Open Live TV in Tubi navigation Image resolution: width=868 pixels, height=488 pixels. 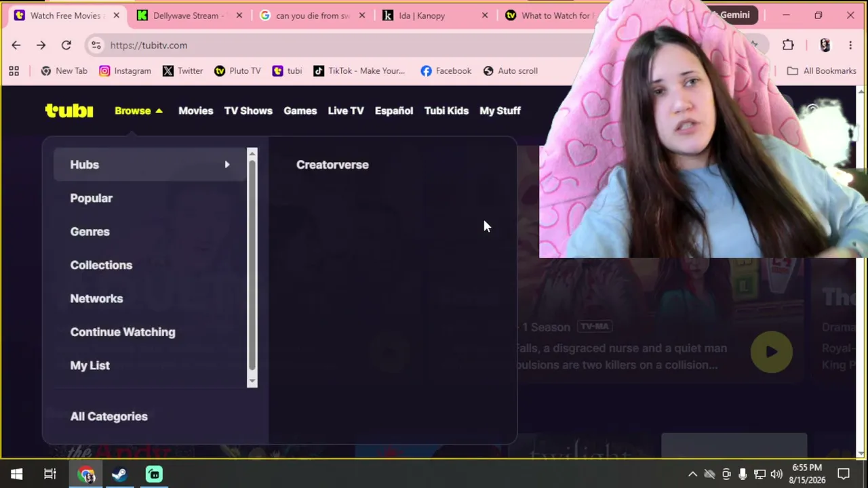pyautogui.click(x=346, y=110)
